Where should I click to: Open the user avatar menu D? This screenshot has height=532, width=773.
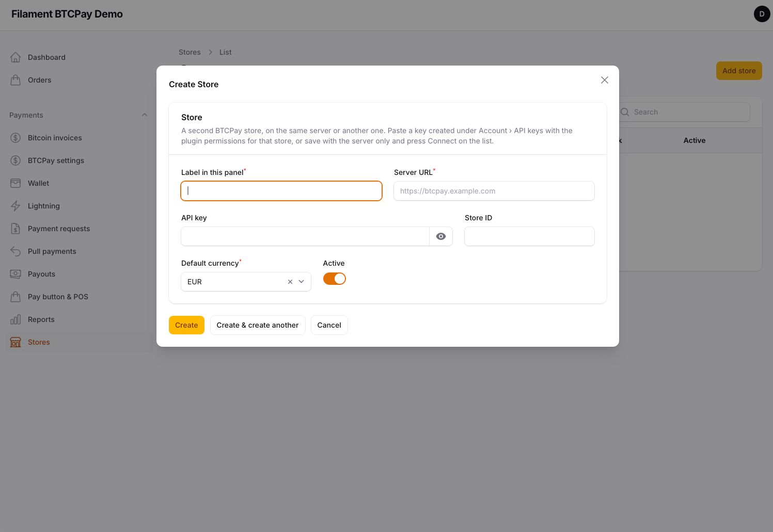coord(762,14)
